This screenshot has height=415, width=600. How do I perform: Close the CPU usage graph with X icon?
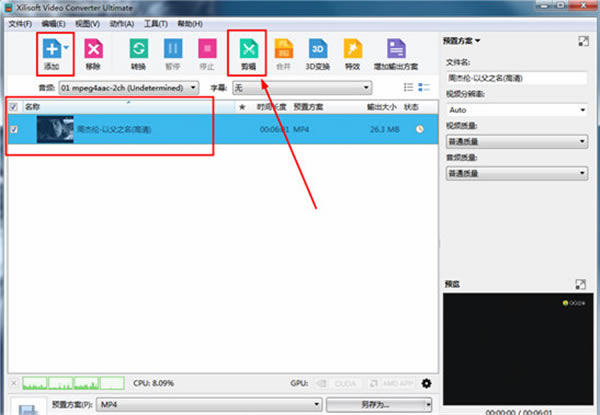[14, 383]
